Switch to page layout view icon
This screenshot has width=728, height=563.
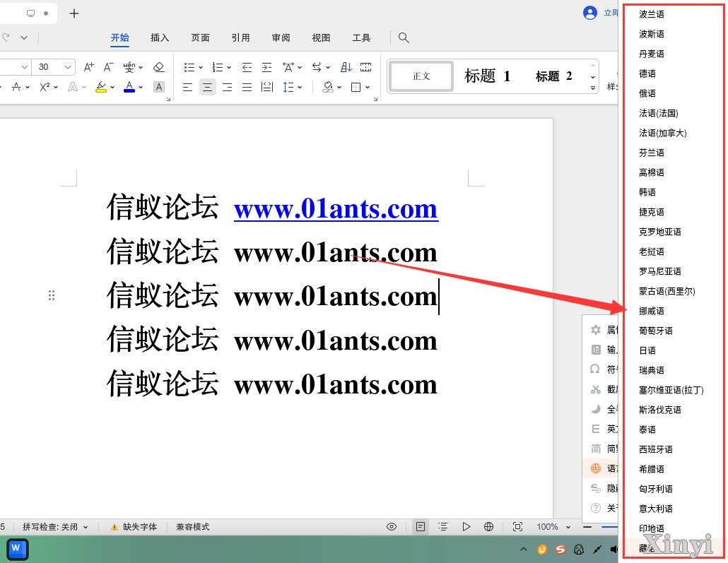tap(421, 527)
